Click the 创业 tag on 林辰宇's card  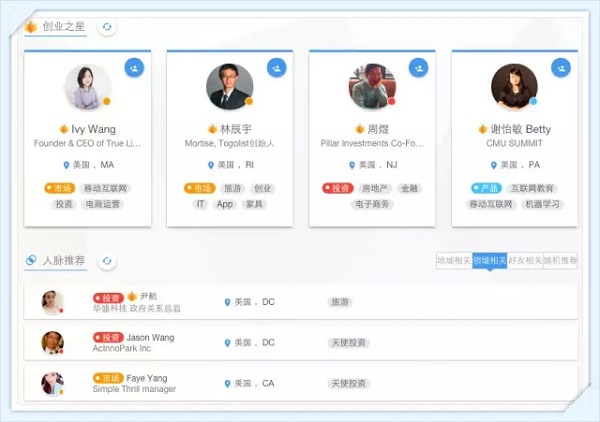[262, 188]
